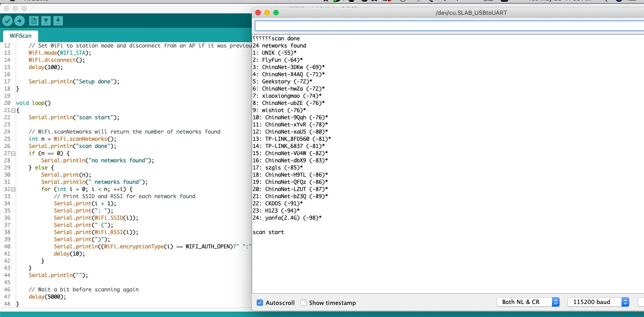Create a new sketch with the New icon
This screenshot has height=317, width=644.
pos(34,21)
